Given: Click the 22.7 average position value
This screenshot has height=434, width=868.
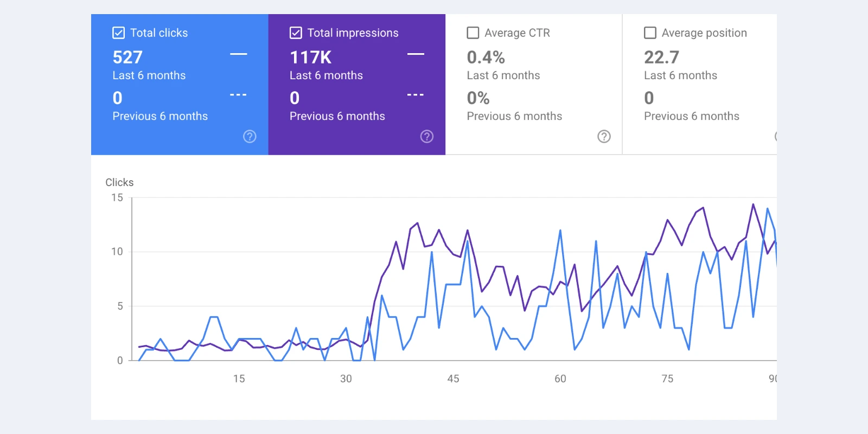Looking at the screenshot, I should tap(661, 58).
